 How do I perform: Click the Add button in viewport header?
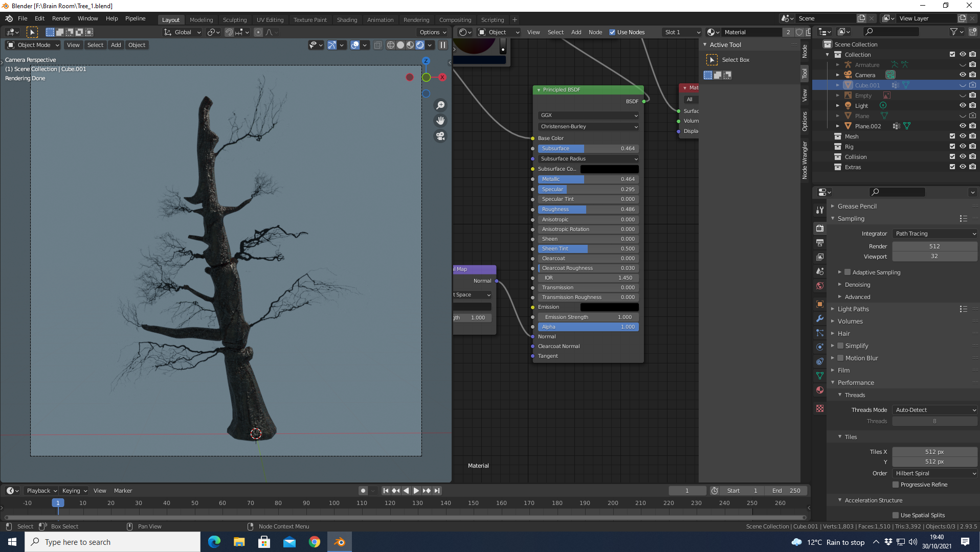pos(116,45)
